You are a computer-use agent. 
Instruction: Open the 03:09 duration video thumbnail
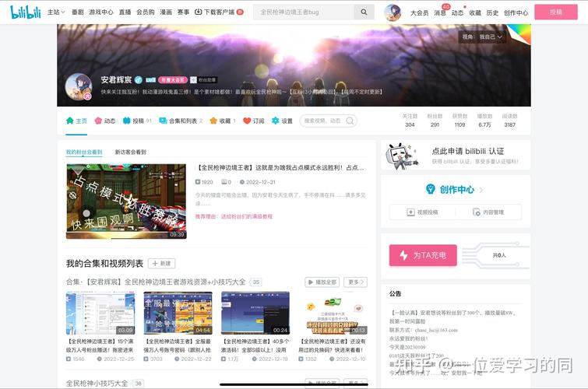point(100,314)
